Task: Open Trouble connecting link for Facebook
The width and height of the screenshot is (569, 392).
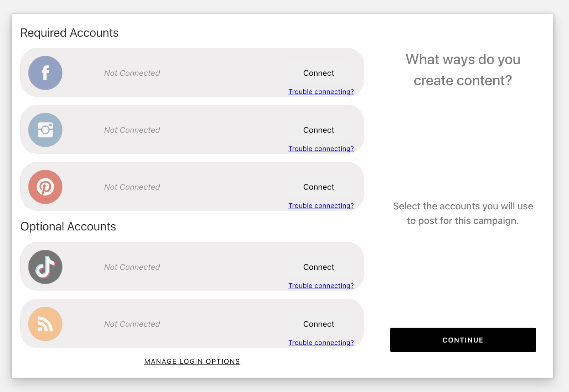Action: (321, 92)
